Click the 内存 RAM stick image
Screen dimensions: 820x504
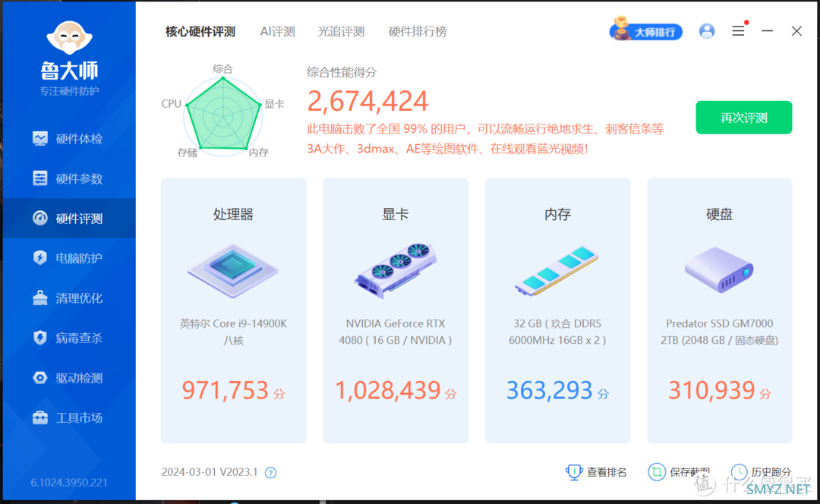click(557, 271)
